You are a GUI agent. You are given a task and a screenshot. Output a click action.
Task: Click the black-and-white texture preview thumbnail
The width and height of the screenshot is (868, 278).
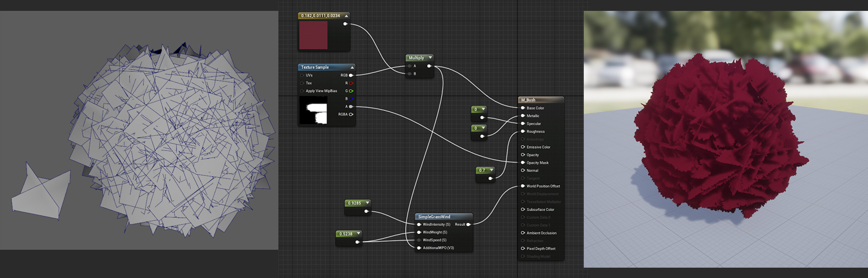point(313,111)
